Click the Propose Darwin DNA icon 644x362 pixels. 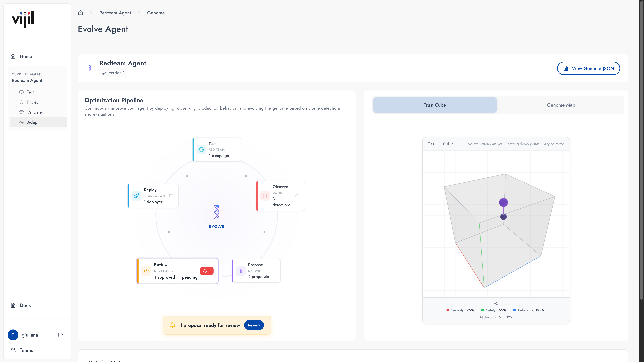(241, 271)
